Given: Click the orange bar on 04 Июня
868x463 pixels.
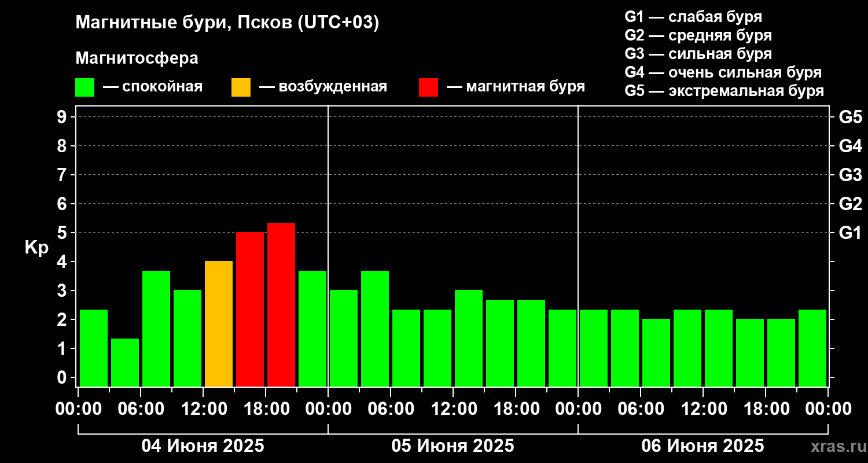Looking at the screenshot, I should [219, 324].
